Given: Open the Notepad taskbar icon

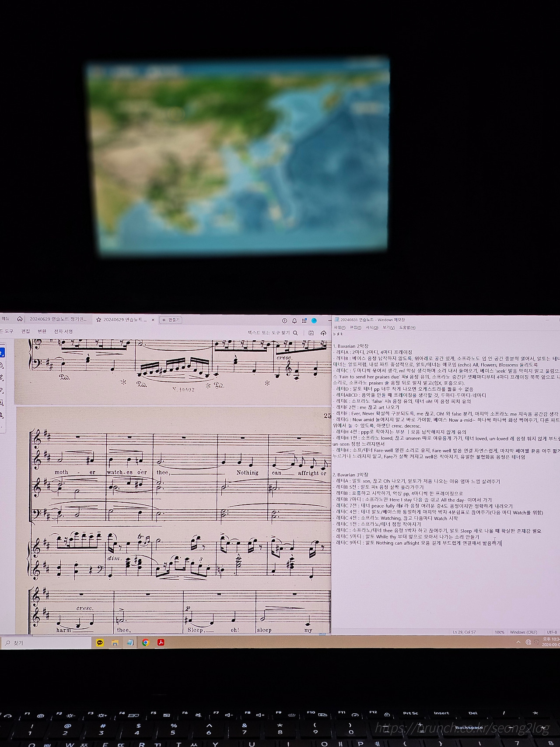Looking at the screenshot, I should pyautogui.click(x=130, y=643).
